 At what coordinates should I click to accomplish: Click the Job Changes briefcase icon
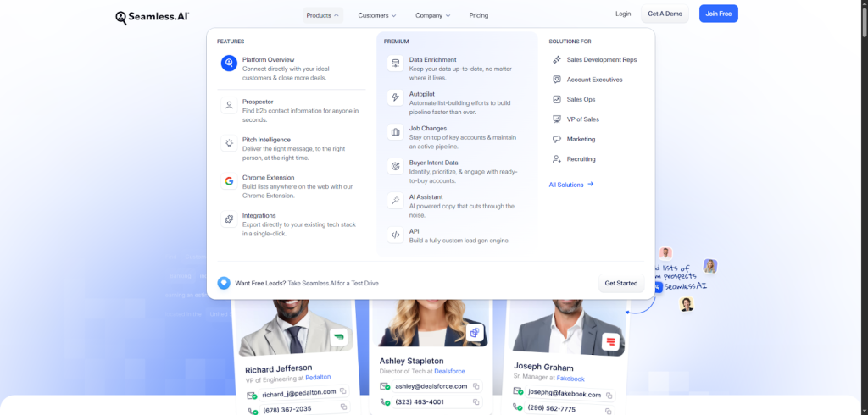[x=395, y=132]
